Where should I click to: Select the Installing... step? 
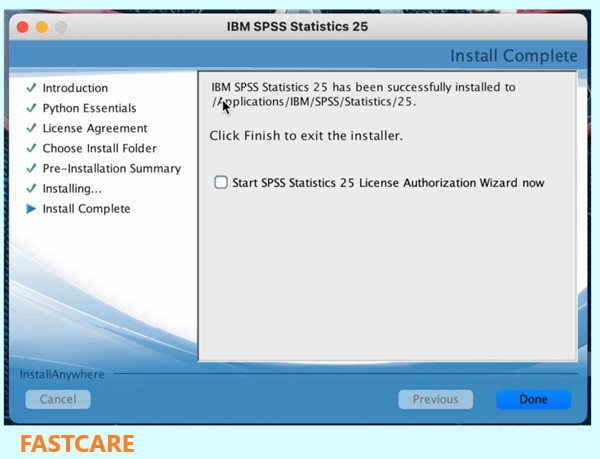[x=72, y=189]
